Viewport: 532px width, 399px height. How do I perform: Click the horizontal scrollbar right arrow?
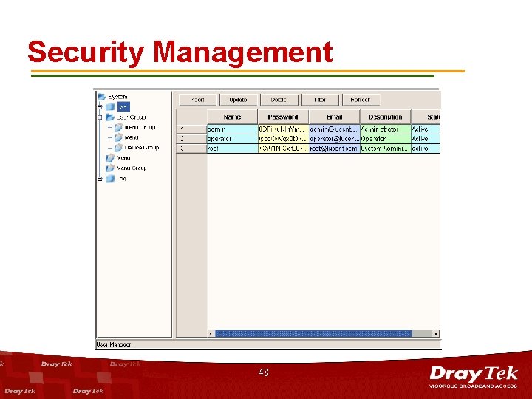click(436, 334)
